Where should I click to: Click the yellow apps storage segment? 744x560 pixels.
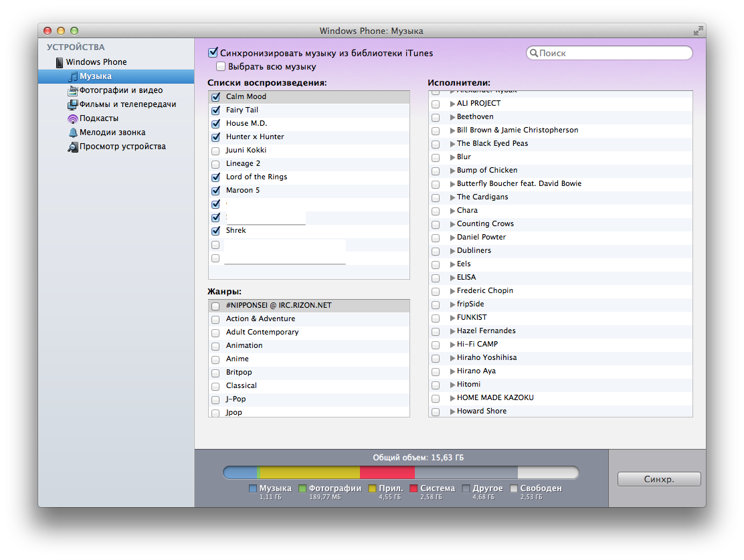[x=310, y=472]
